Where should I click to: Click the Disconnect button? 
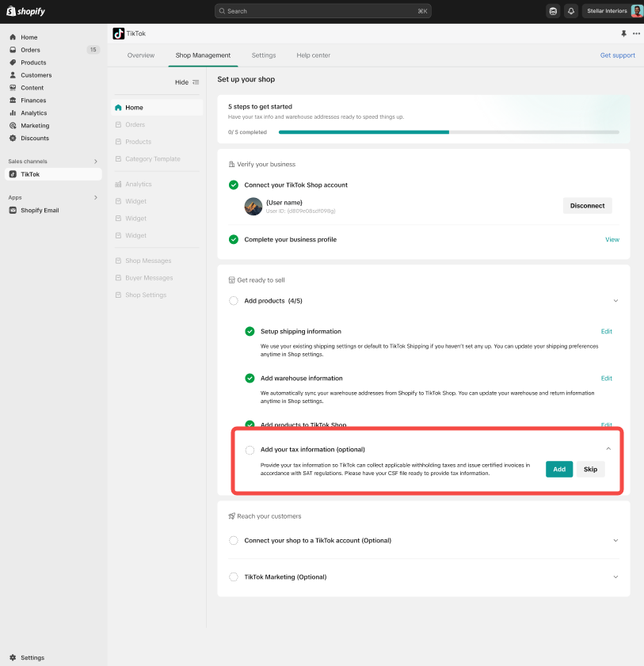587,206
